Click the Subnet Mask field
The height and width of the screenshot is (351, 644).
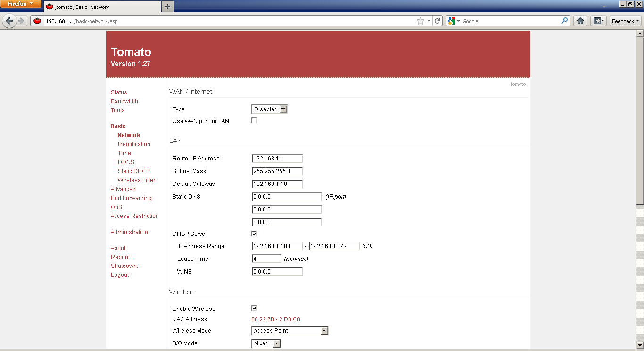click(277, 171)
